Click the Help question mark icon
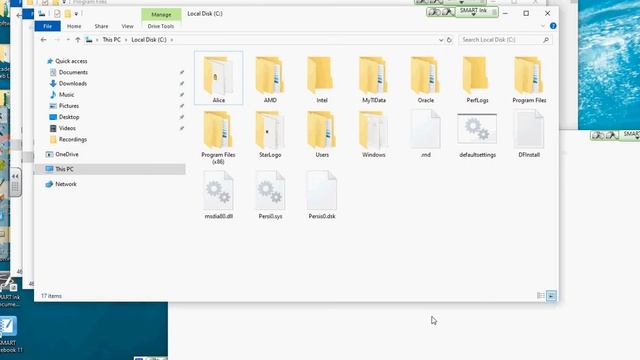The height and width of the screenshot is (360, 640). pyautogui.click(x=553, y=26)
